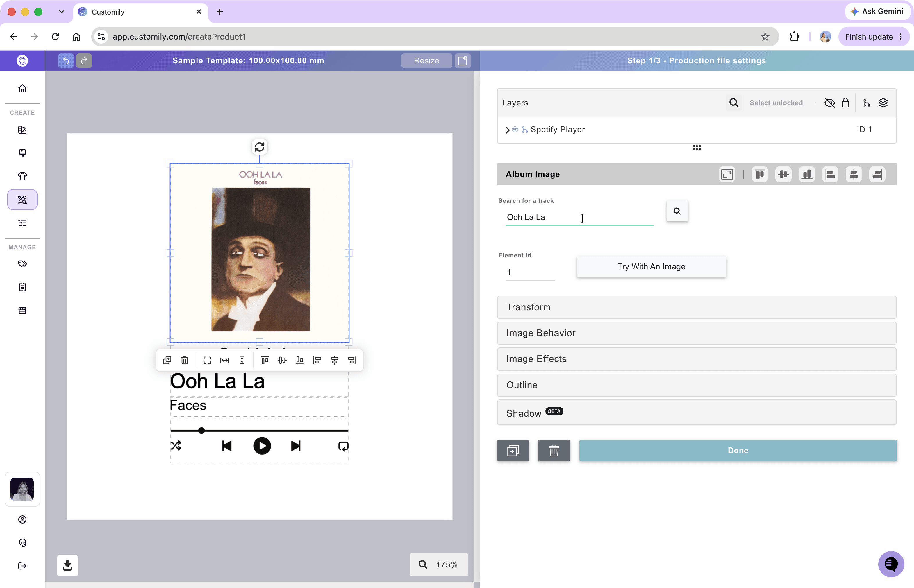
Task: Toggle the lock icon in the Layers header
Action: coord(845,103)
